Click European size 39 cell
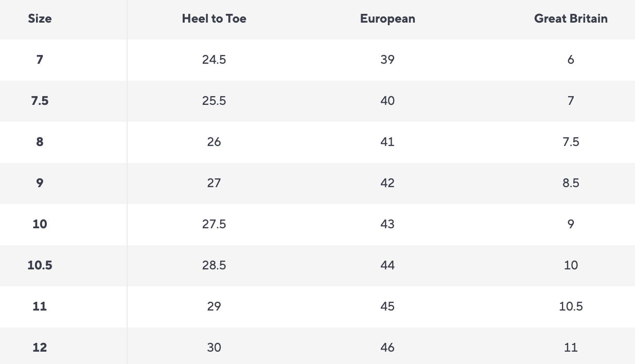Image resolution: width=635 pixels, height=364 pixels. pos(387,60)
